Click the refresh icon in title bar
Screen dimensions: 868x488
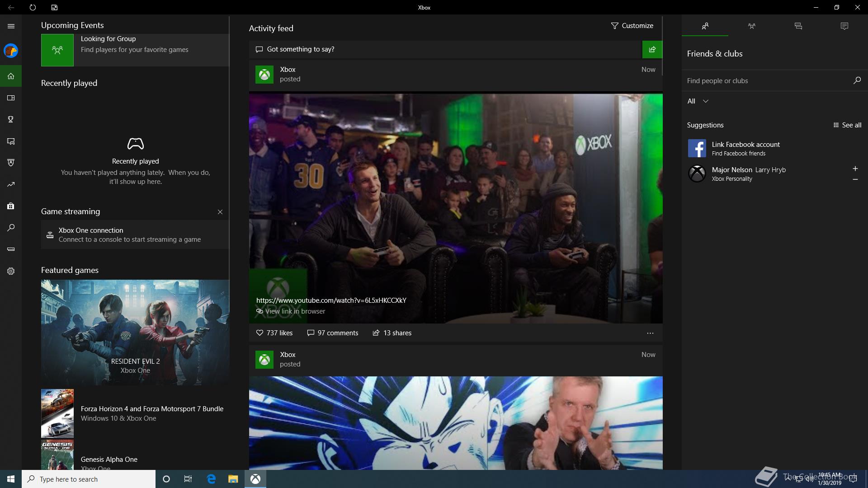click(33, 7)
